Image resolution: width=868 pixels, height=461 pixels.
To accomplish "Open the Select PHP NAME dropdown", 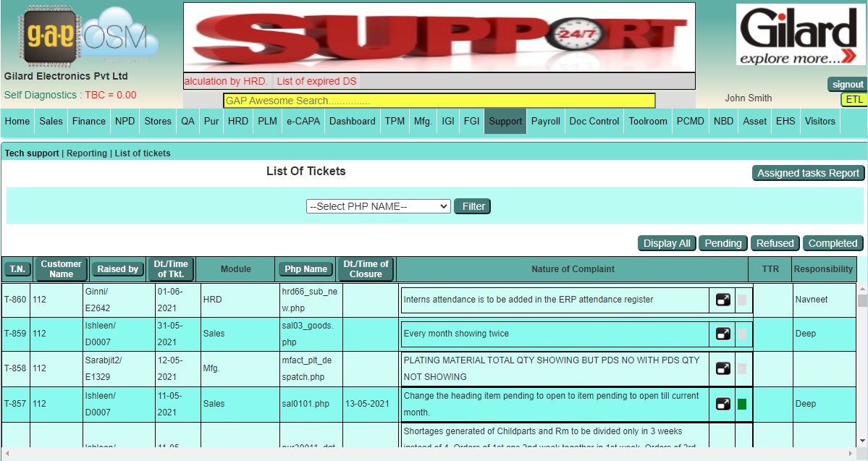I will click(x=378, y=206).
